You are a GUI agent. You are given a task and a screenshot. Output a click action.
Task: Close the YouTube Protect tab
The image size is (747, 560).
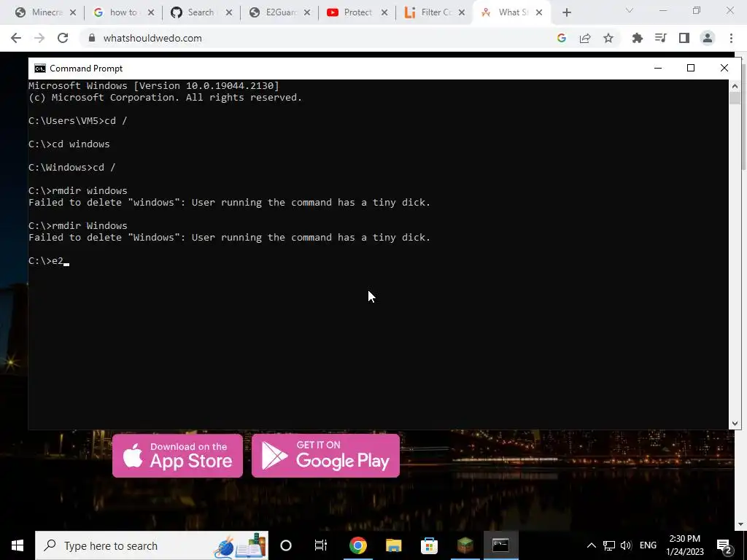pos(384,13)
